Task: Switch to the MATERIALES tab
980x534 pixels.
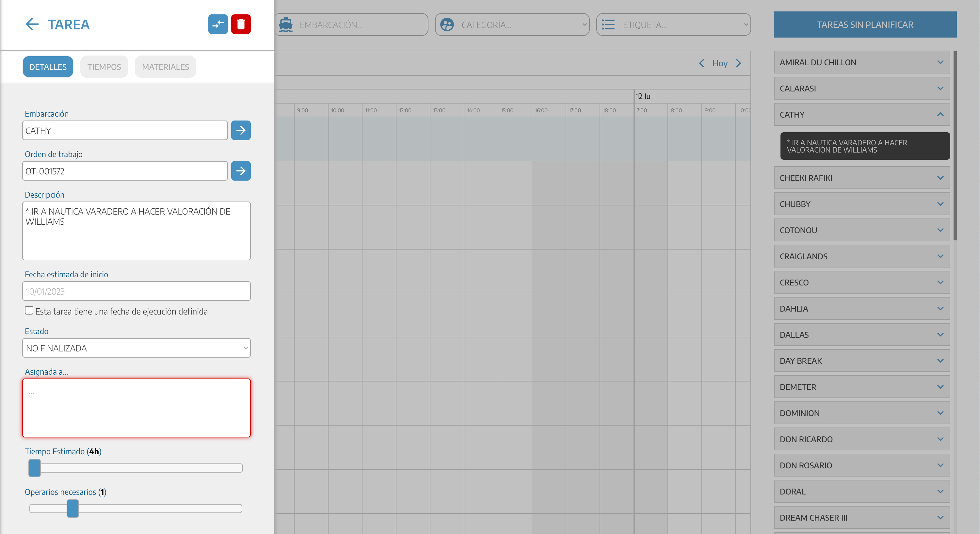Action: pyautogui.click(x=165, y=67)
